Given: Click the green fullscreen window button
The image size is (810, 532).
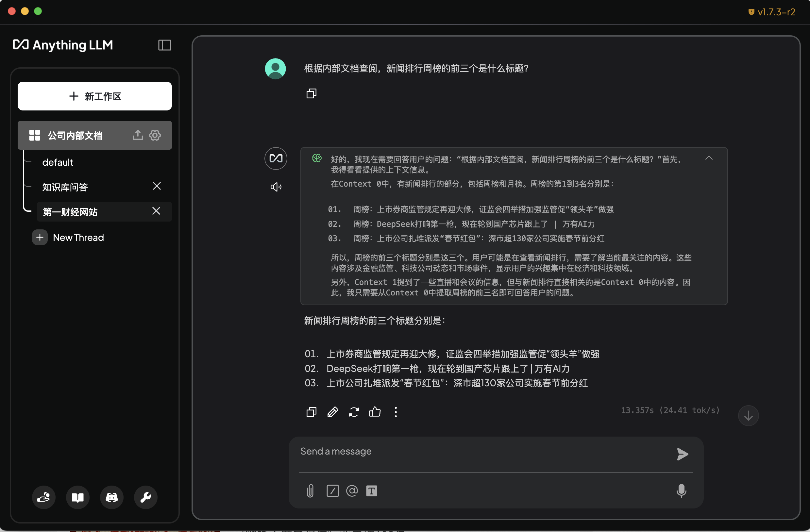Looking at the screenshot, I should 38,11.
